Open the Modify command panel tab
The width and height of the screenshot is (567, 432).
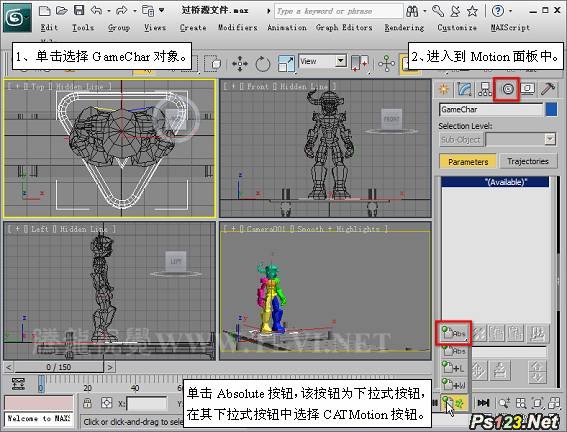point(464,89)
